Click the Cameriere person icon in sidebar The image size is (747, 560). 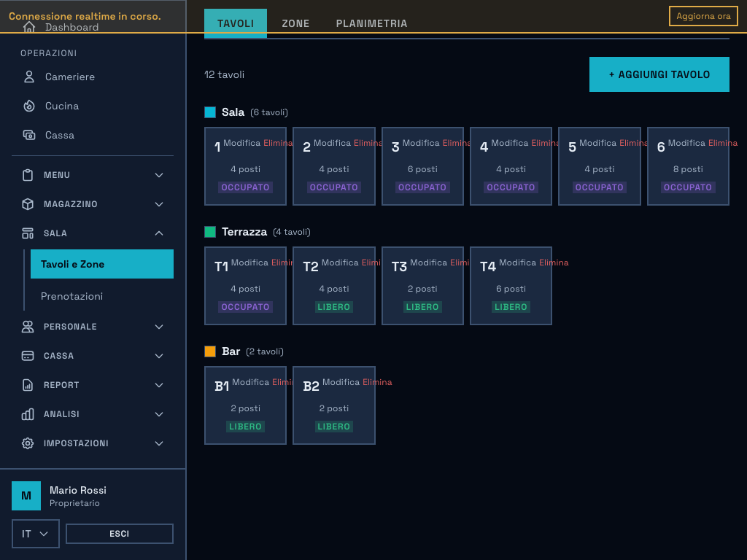29,77
